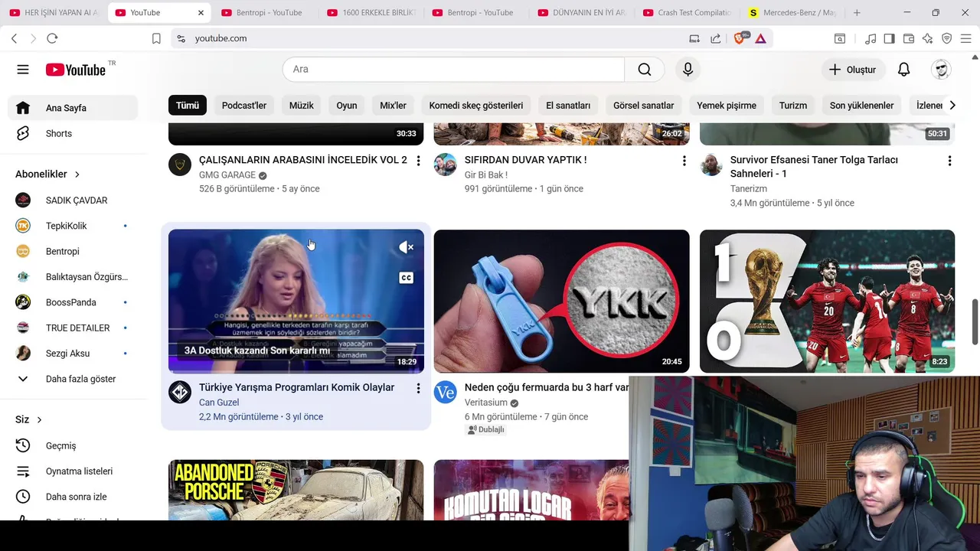
Task: Open SADIK ÇAVDAR subscription channel
Action: 73,201
